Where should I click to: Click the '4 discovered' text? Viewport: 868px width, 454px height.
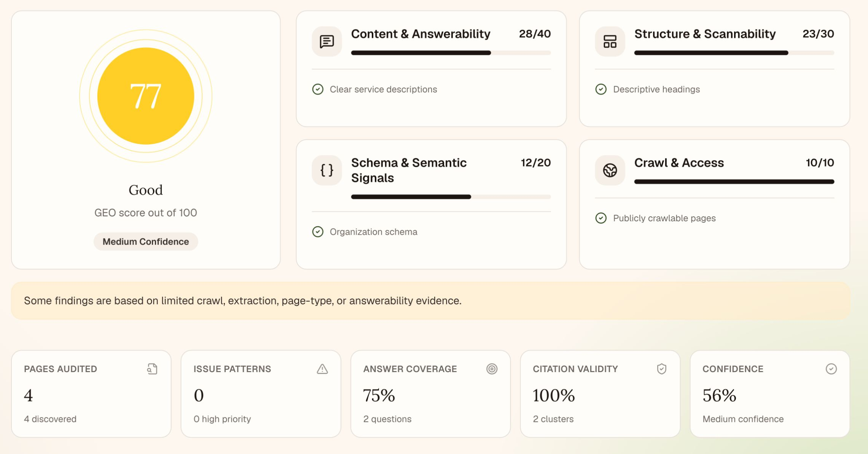pos(50,419)
